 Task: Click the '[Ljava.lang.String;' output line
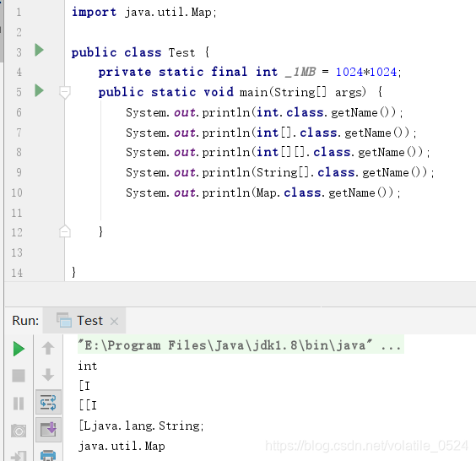pyautogui.click(x=141, y=426)
